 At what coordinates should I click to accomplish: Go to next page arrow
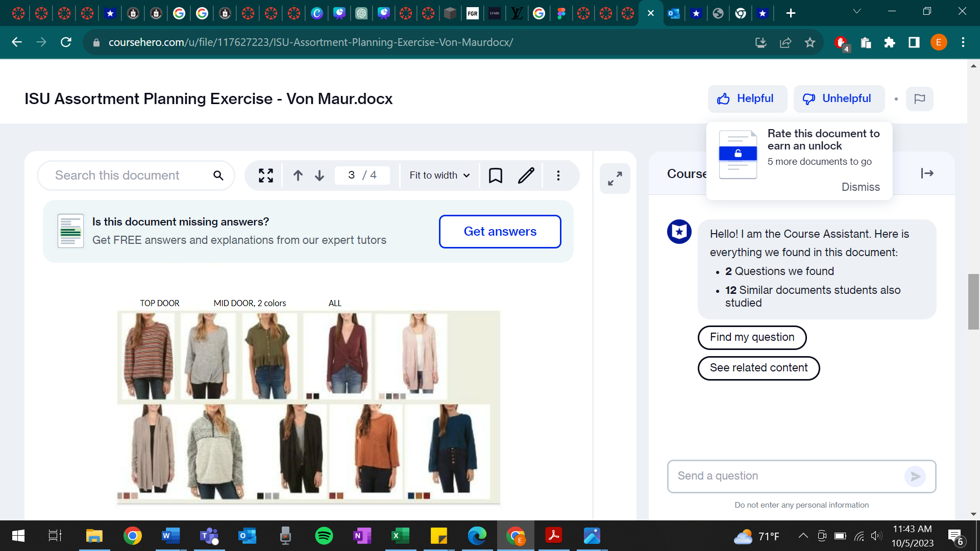pyautogui.click(x=320, y=176)
